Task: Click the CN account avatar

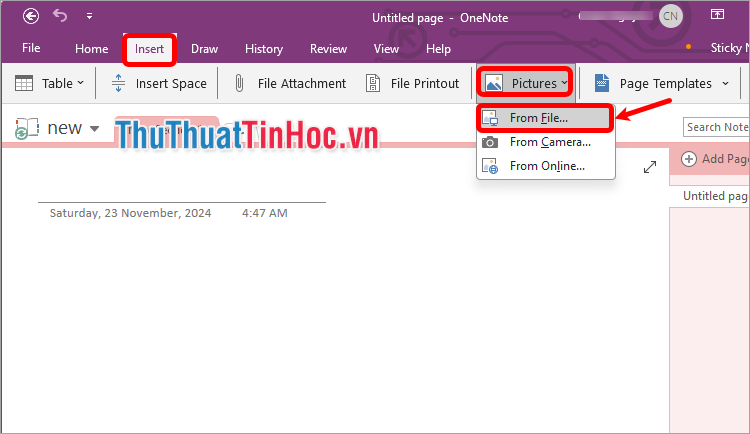Action: pos(670,16)
